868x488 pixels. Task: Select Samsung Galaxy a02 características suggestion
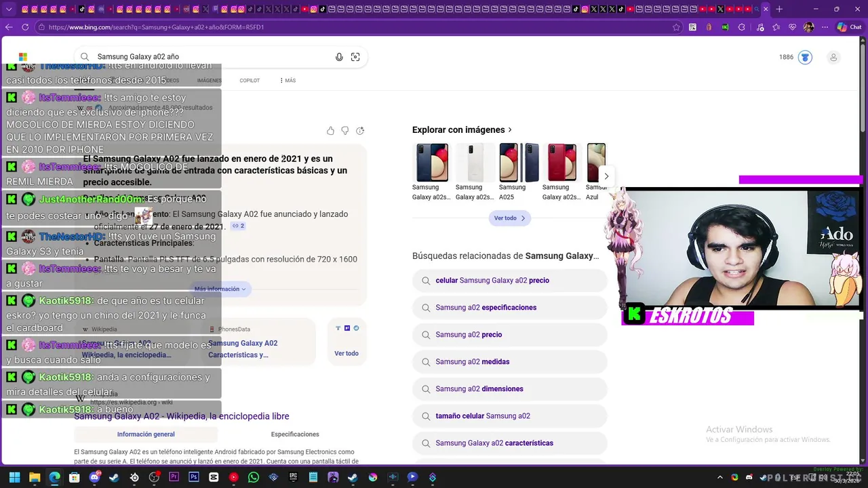tap(509, 443)
